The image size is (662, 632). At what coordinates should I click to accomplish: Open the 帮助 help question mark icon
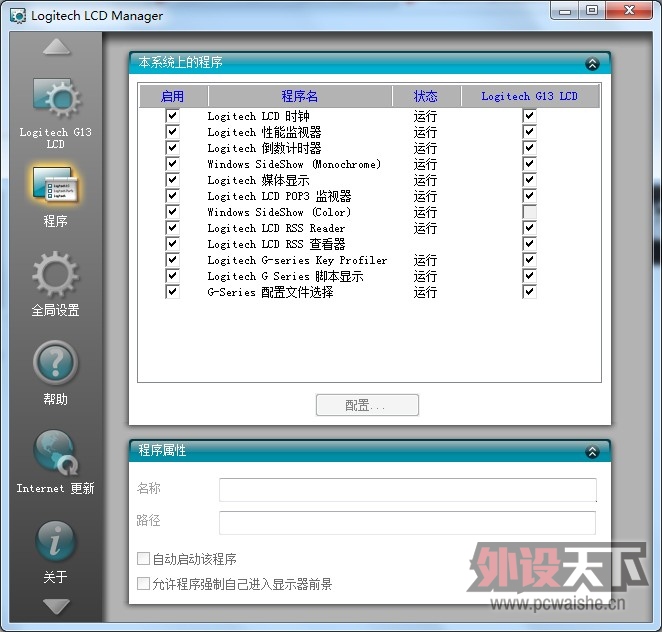point(55,363)
